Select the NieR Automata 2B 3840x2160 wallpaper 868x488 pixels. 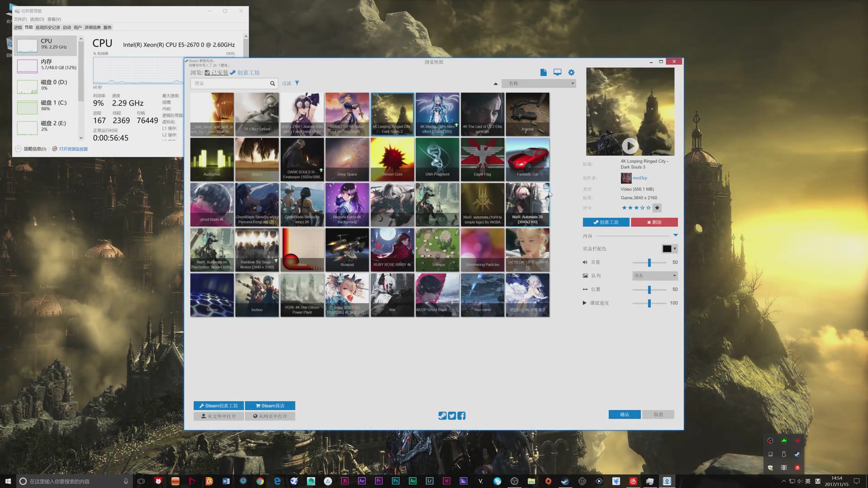pyautogui.click(x=528, y=205)
